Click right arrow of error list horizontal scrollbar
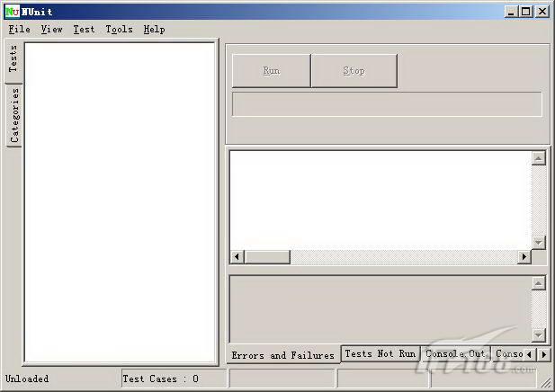This screenshot has width=555, height=392. [524, 257]
